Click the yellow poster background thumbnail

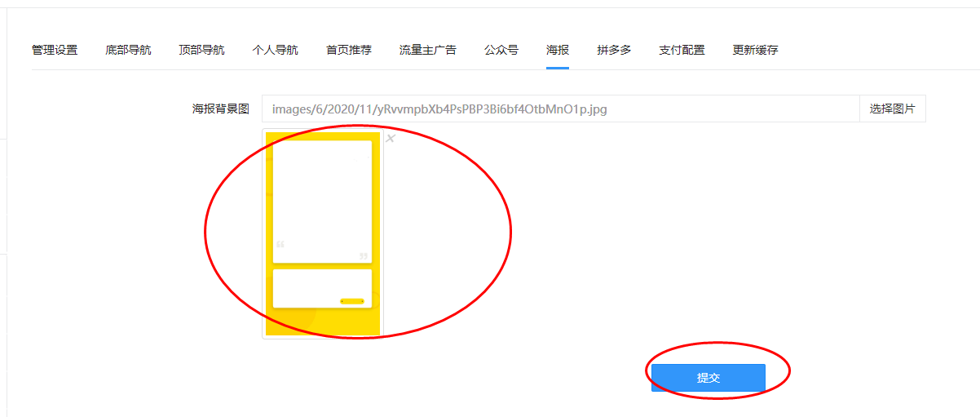tap(323, 233)
